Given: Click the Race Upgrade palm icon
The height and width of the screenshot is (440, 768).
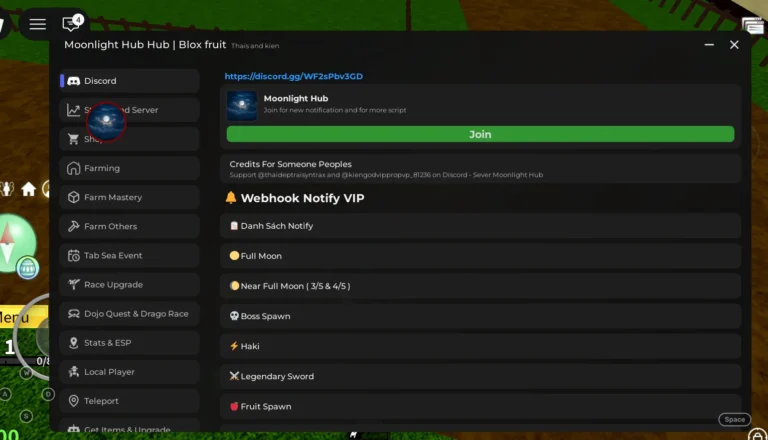Looking at the screenshot, I should click(73, 284).
